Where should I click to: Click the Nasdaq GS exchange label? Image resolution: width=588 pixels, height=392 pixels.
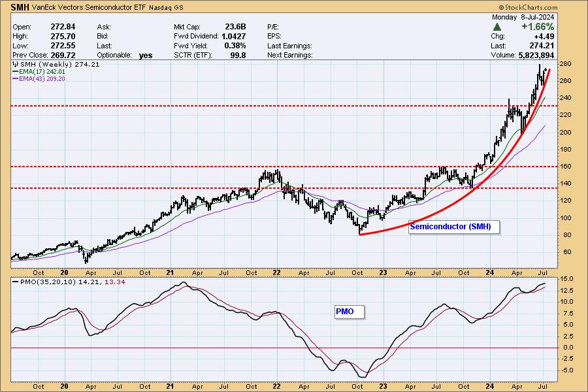166,7
